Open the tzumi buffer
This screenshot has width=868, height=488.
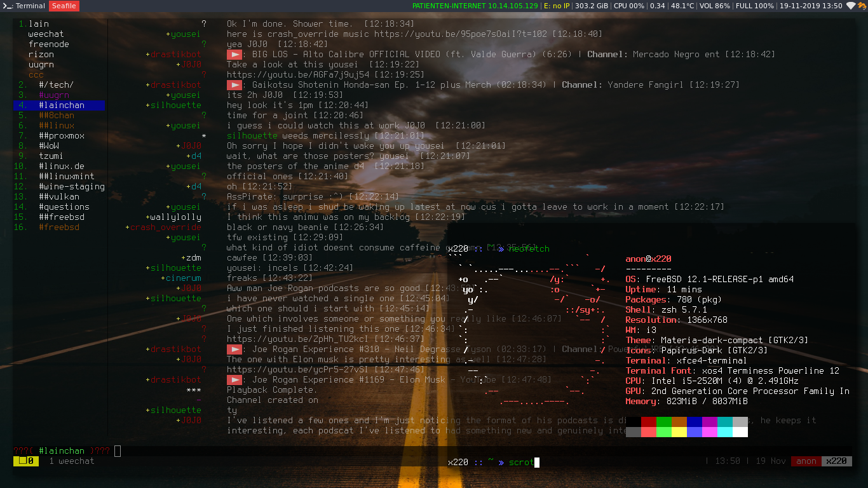tap(51, 156)
